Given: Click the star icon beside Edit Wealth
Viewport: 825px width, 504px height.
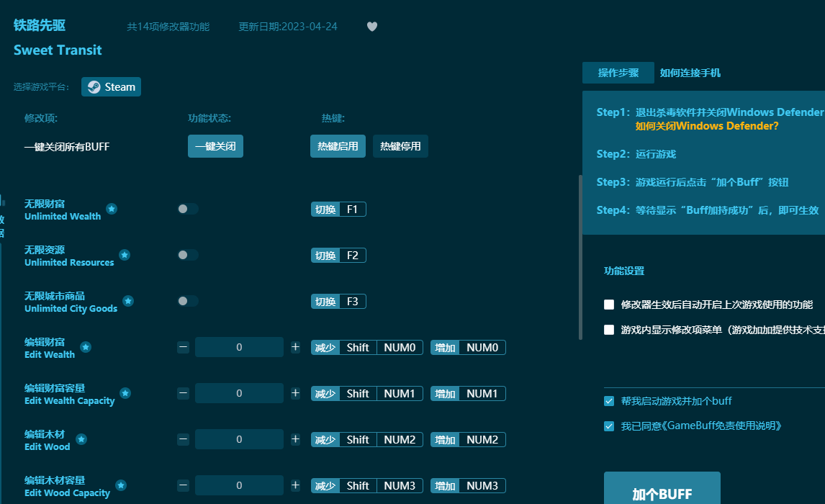Looking at the screenshot, I should click(86, 347).
